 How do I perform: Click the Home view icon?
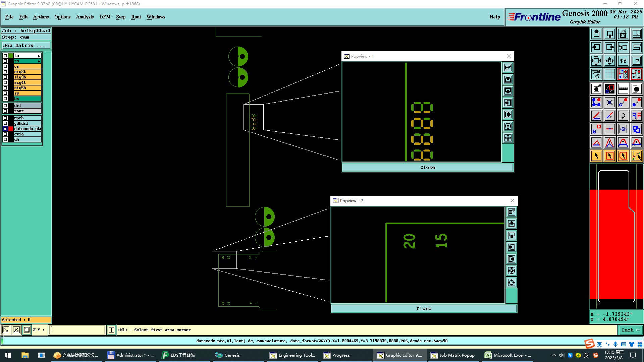623,34
